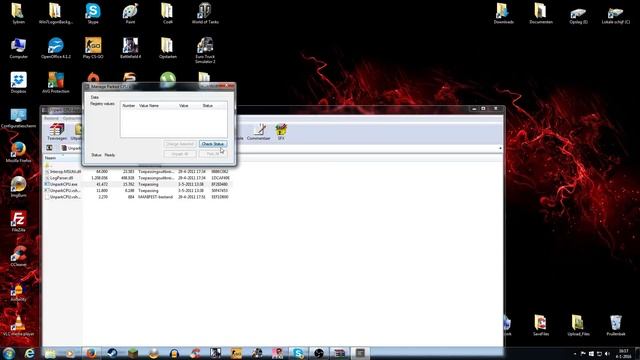Viewport: 640px width, 360px height.
Task: Launch Play CS-GO desktop shortcut
Action: click(93, 48)
